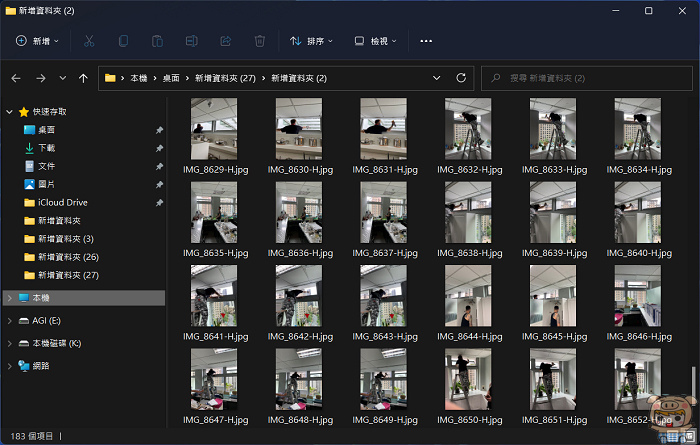The width and height of the screenshot is (700, 445).
Task: Select thumbnail IMG_8644-H.jpg
Action: coord(468,296)
